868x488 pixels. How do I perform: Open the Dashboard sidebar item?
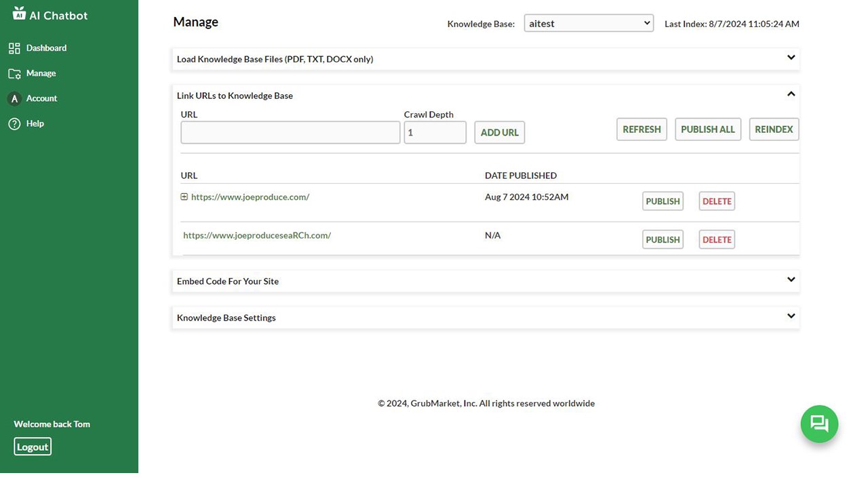(46, 48)
